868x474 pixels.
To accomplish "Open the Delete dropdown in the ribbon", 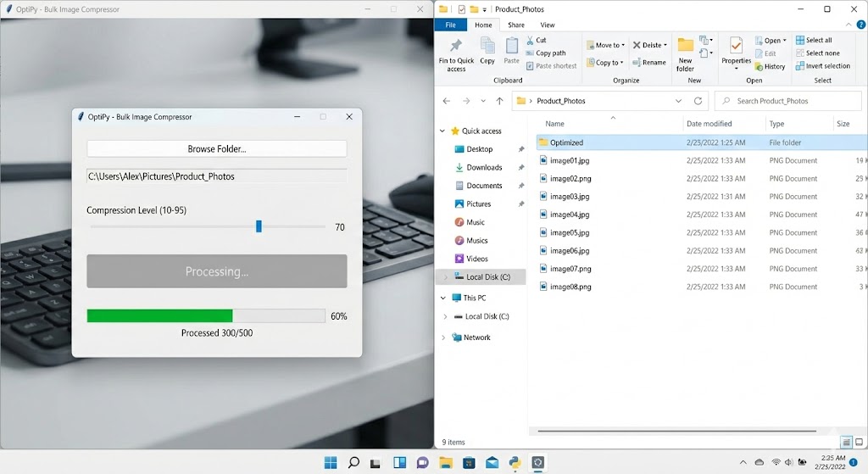I will [650, 46].
